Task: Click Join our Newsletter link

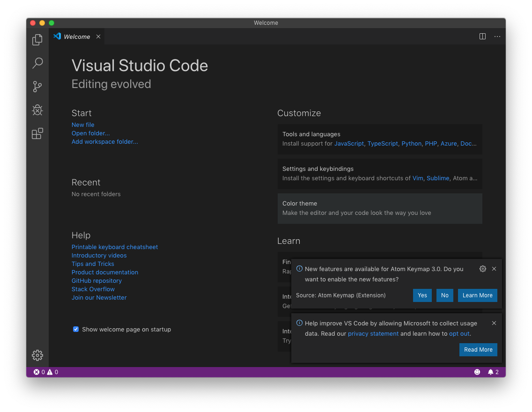Action: coord(99,298)
